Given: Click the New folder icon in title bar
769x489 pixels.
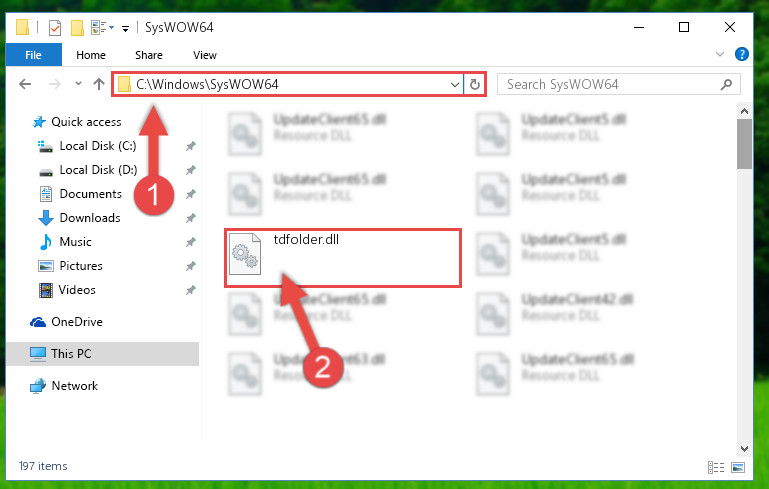Looking at the screenshot, I should 77,28.
